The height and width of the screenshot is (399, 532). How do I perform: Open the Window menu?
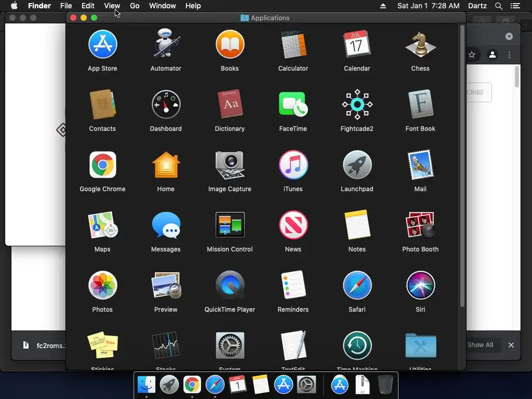[163, 6]
